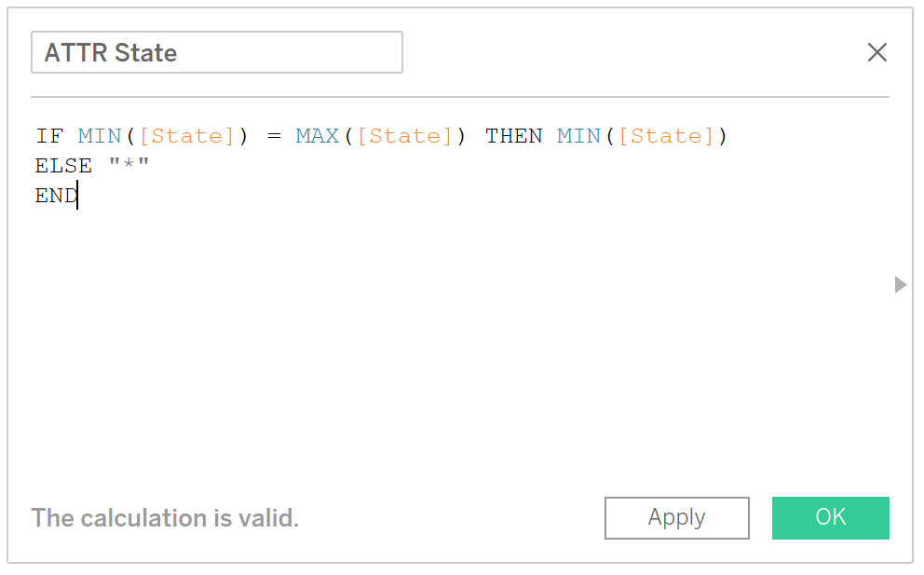924x575 pixels.
Task: Click the calculation is valid status text
Action: 165,518
